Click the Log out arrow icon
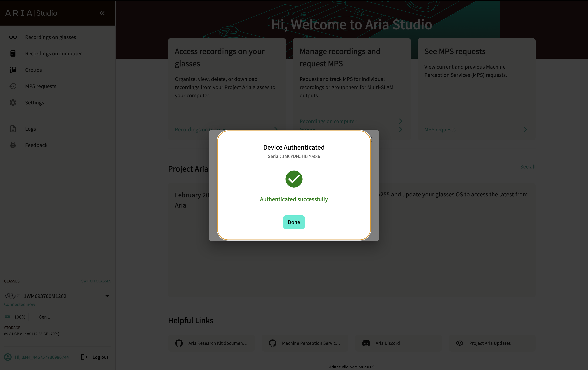This screenshot has height=370, width=588. [x=84, y=357]
